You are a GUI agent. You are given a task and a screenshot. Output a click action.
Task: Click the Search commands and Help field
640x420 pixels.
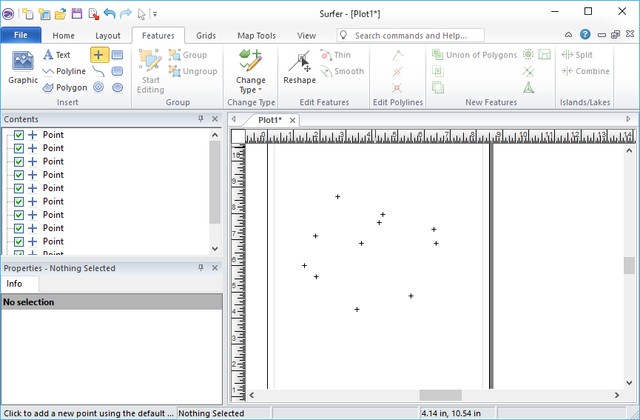pos(411,36)
